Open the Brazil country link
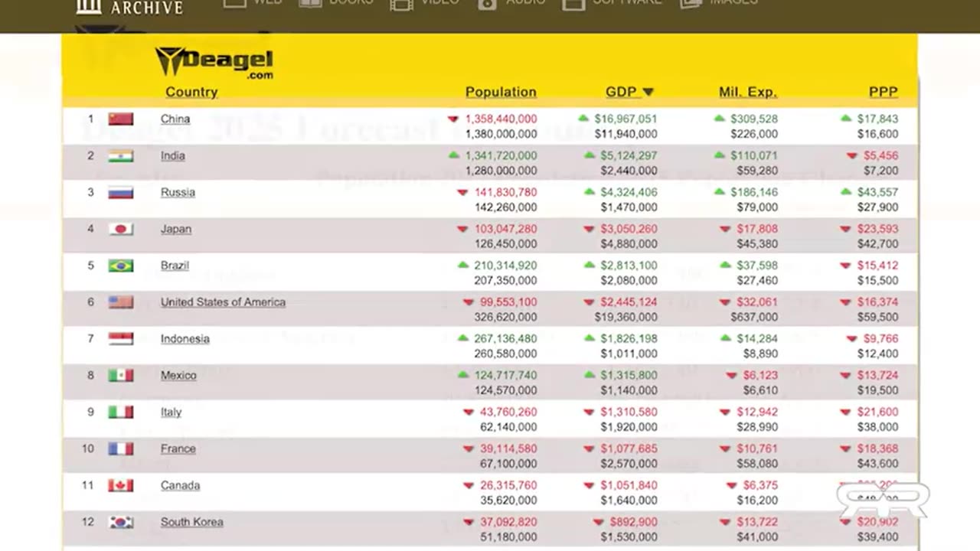The height and width of the screenshot is (551, 980). [x=175, y=266]
